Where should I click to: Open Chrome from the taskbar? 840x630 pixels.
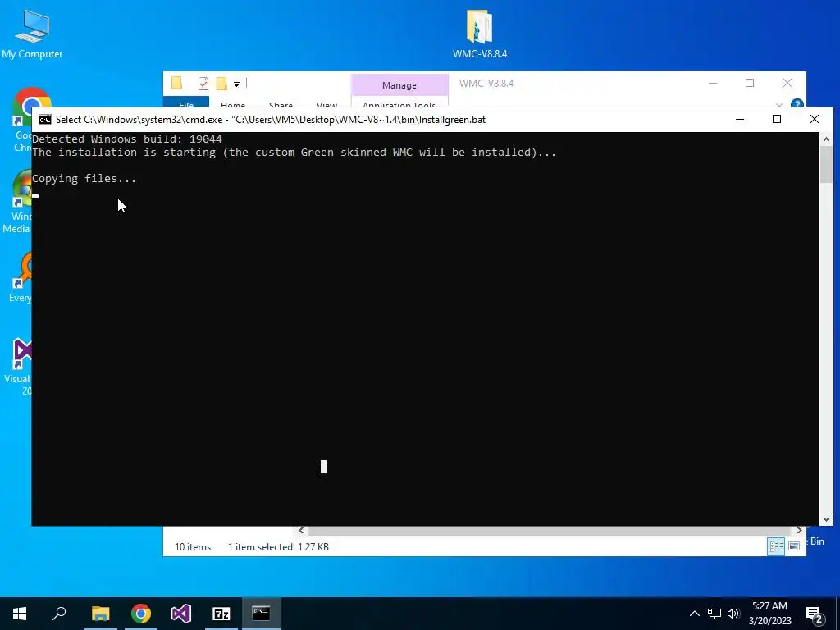pyautogui.click(x=141, y=614)
